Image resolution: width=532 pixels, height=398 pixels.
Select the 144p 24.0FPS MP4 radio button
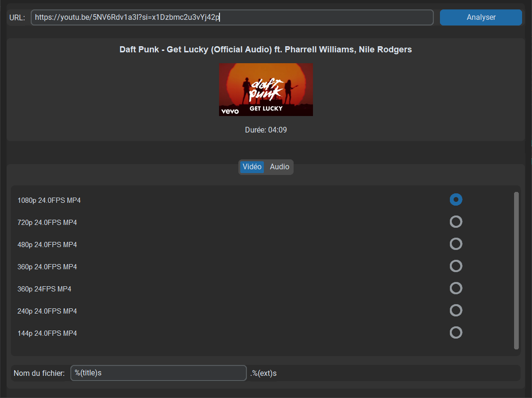[456, 332]
